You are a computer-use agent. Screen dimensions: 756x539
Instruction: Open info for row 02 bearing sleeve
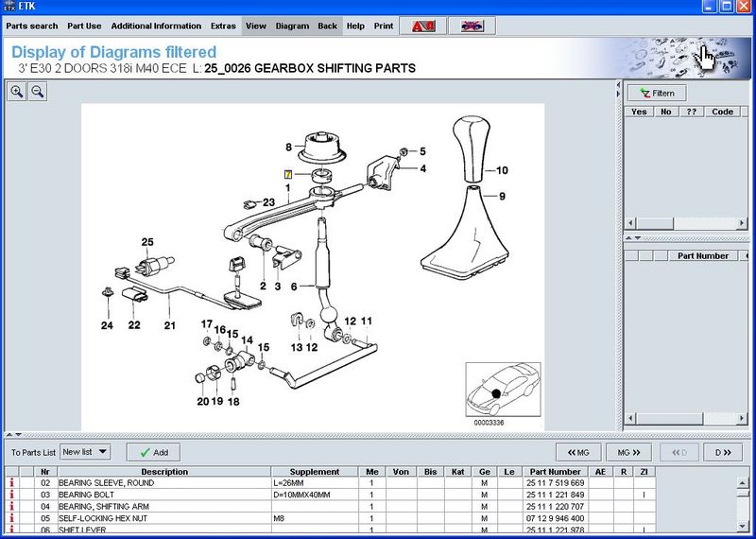click(11, 482)
